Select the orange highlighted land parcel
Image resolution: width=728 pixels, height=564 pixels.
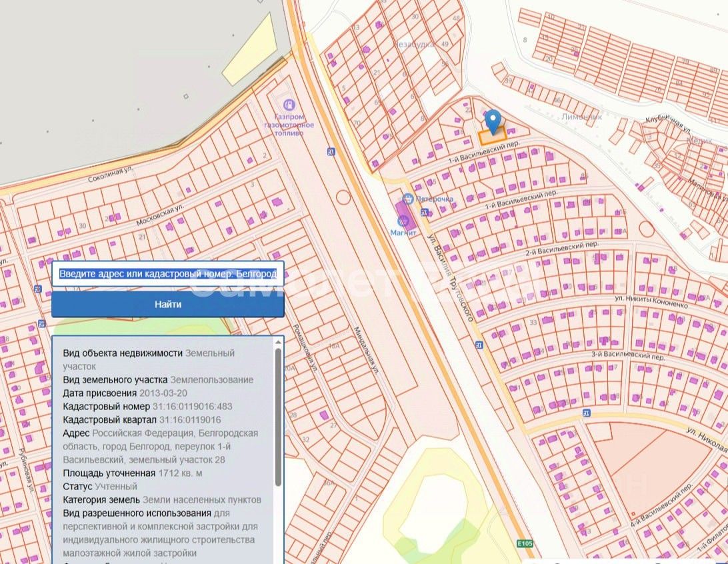click(x=492, y=136)
